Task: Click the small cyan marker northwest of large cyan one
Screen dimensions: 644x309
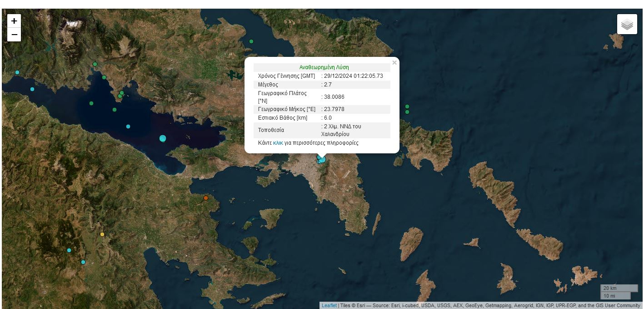Action: pyautogui.click(x=128, y=127)
